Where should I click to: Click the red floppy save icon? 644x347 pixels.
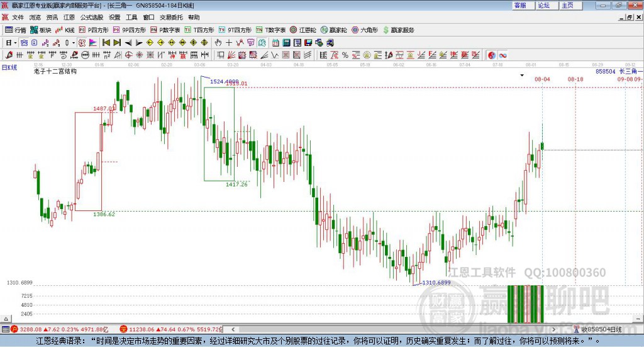(308, 43)
